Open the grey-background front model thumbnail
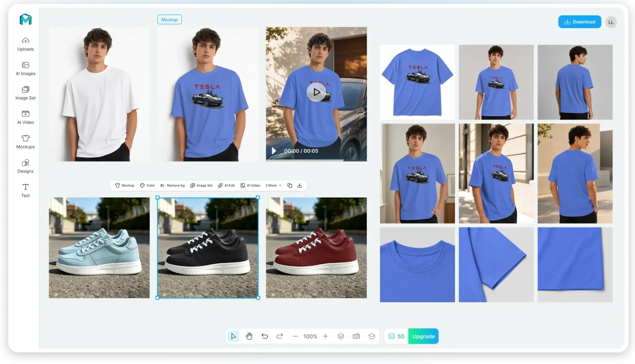The width and height of the screenshot is (635, 364). pyautogui.click(x=496, y=82)
